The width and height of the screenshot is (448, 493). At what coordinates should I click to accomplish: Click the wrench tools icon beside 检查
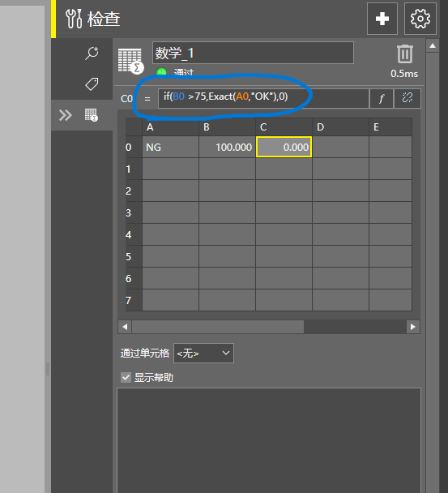(x=74, y=19)
